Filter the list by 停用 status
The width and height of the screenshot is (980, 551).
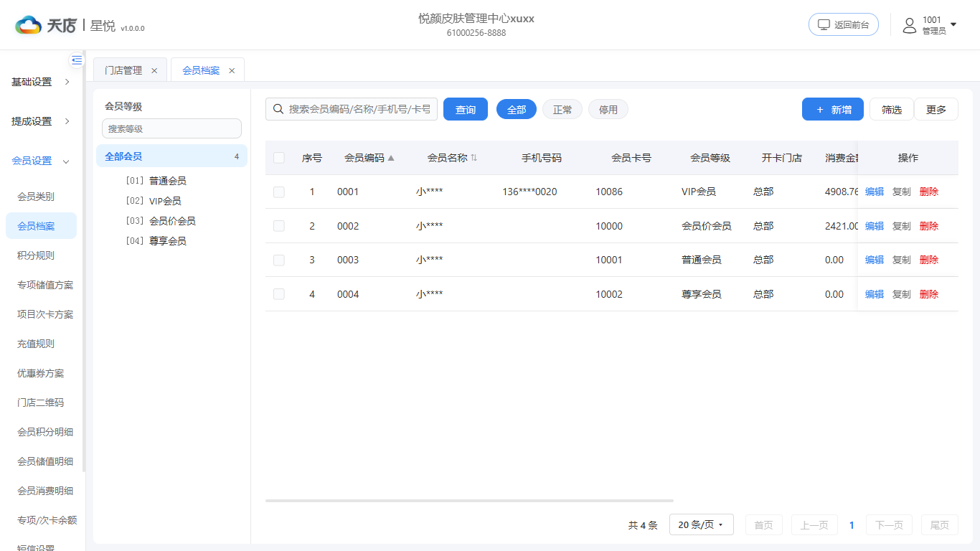pyautogui.click(x=608, y=109)
